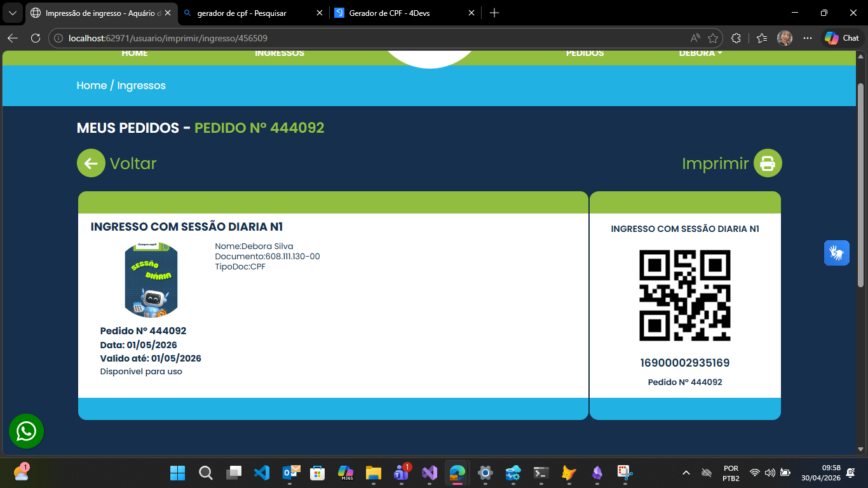The width and height of the screenshot is (868, 488).
Task: Open Task View on the taskbar
Action: (x=234, y=473)
